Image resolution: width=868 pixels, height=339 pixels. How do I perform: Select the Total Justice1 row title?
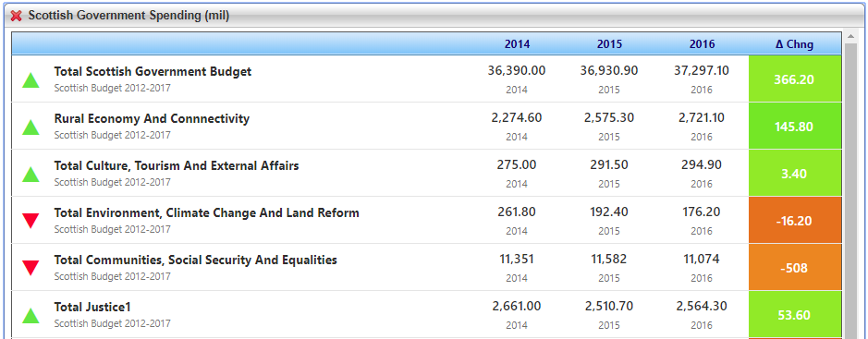(92, 307)
